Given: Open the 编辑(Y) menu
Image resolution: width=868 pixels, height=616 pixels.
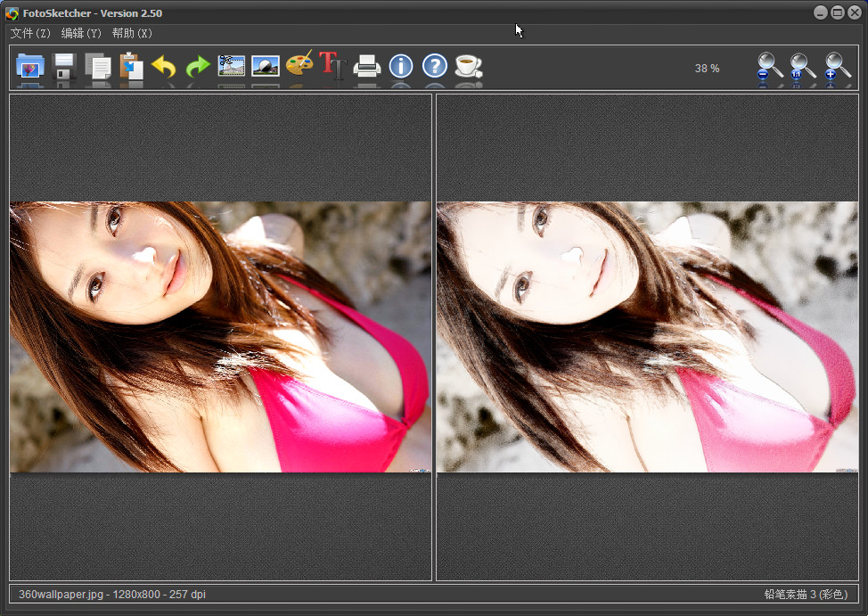Looking at the screenshot, I should pyautogui.click(x=82, y=33).
